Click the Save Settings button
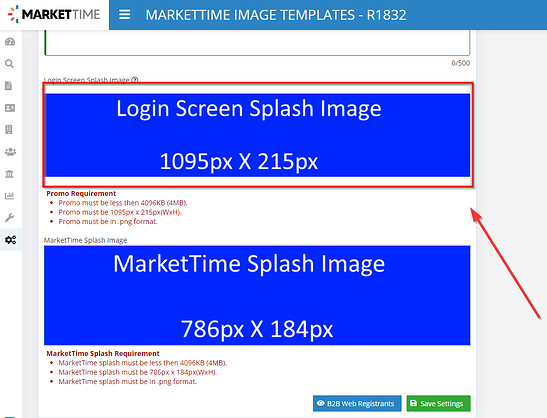This screenshot has width=547, height=418. click(438, 404)
